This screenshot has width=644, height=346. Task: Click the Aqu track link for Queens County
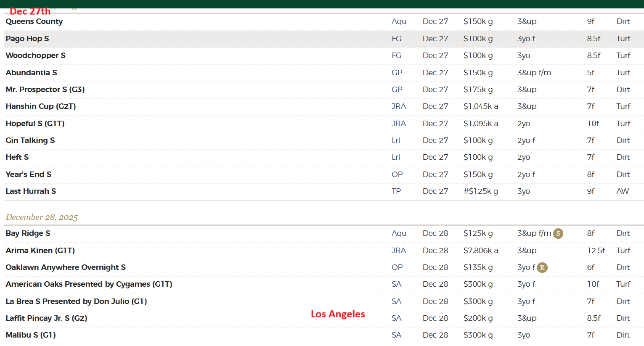(x=399, y=21)
